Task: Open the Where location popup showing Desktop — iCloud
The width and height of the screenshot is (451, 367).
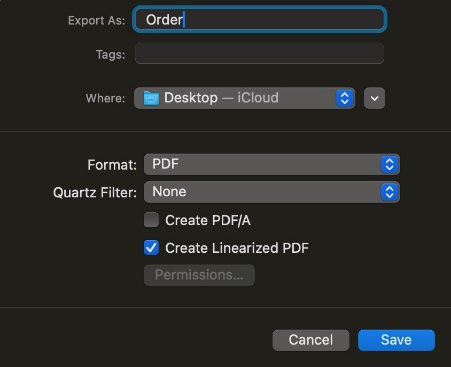Action: pyautogui.click(x=244, y=98)
